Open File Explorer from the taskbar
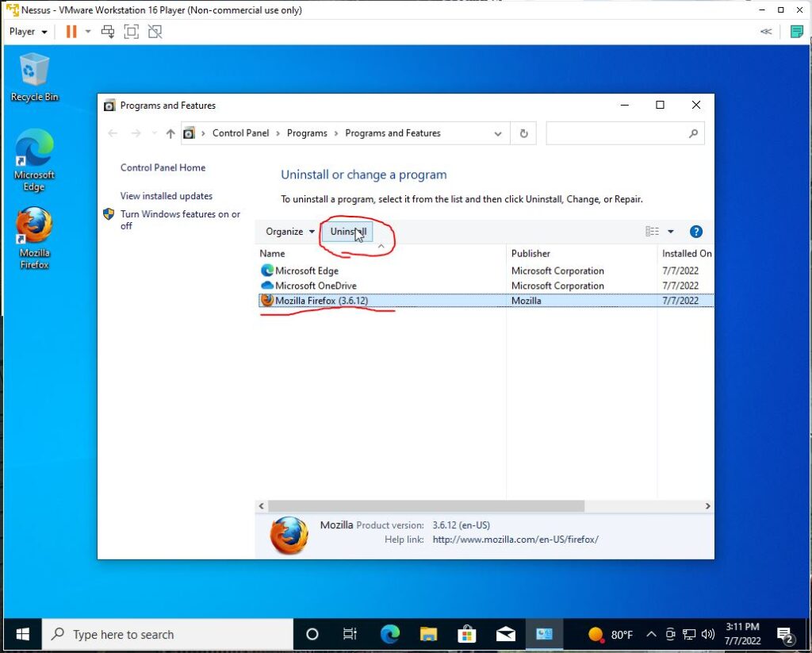The image size is (812, 653). tap(428, 634)
